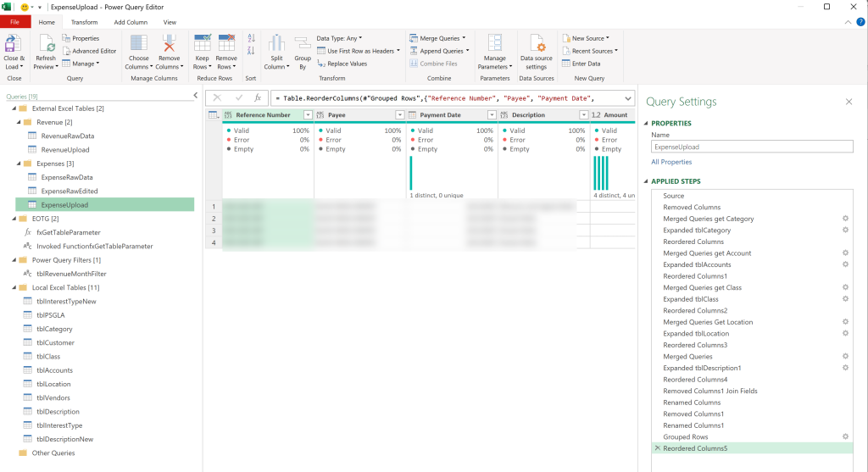The image size is (868, 472).
Task: Click the Remove Columns icon
Action: pyautogui.click(x=169, y=44)
